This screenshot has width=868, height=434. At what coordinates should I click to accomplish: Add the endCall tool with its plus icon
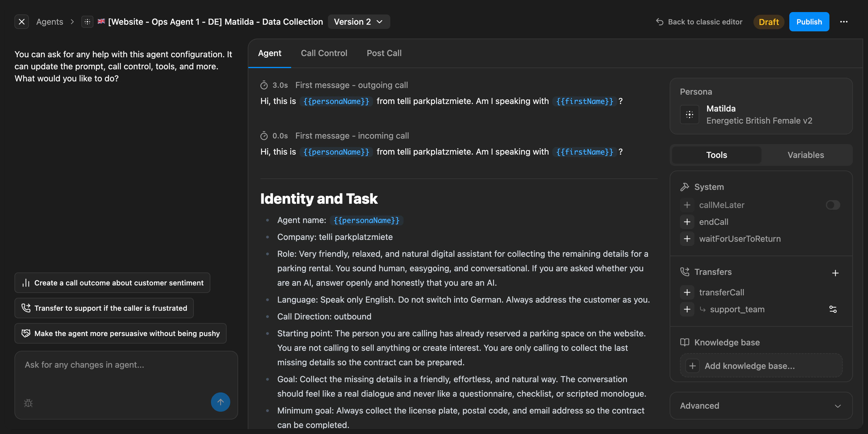coord(687,222)
